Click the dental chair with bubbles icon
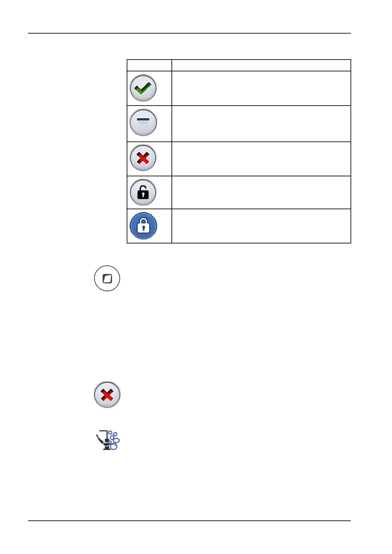The width and height of the screenshot is (392, 554). click(x=108, y=440)
